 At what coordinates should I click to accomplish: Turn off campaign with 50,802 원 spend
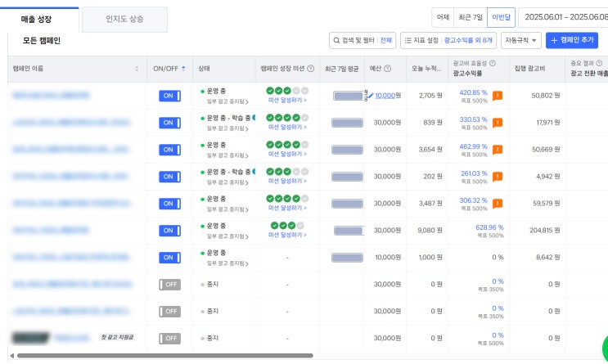(x=170, y=96)
